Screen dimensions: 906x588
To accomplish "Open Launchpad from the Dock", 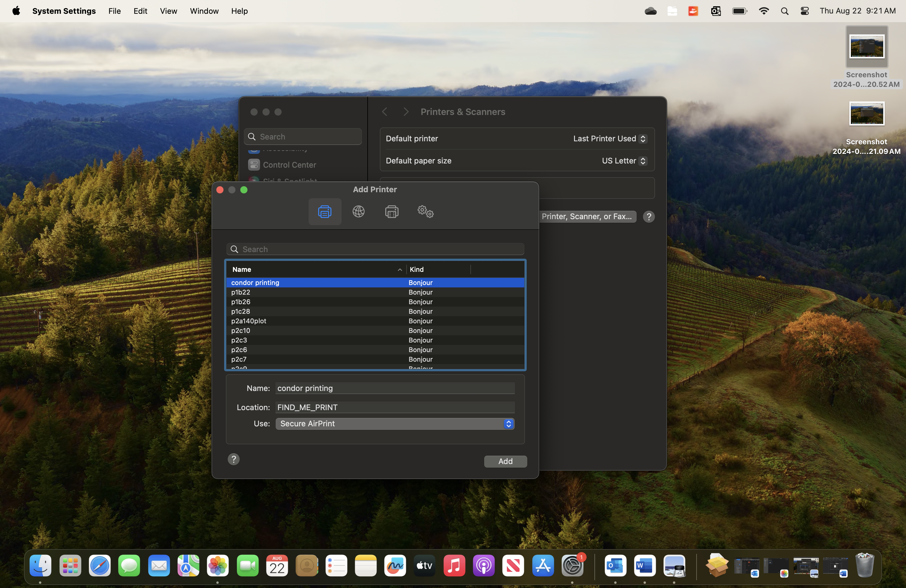I will click(70, 566).
